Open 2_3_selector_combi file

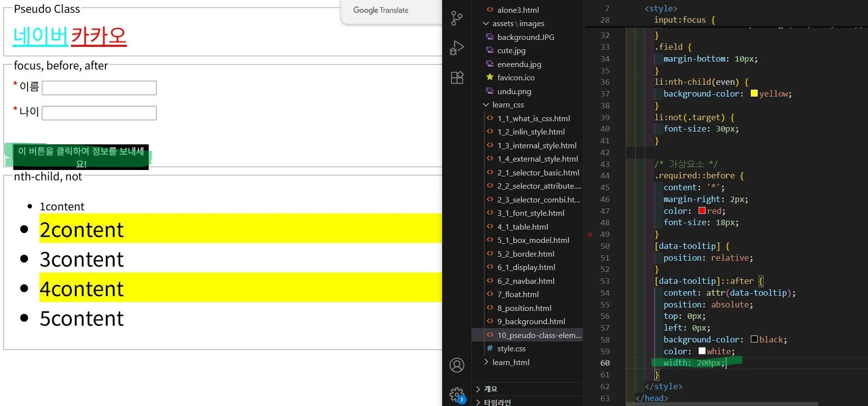(x=539, y=200)
